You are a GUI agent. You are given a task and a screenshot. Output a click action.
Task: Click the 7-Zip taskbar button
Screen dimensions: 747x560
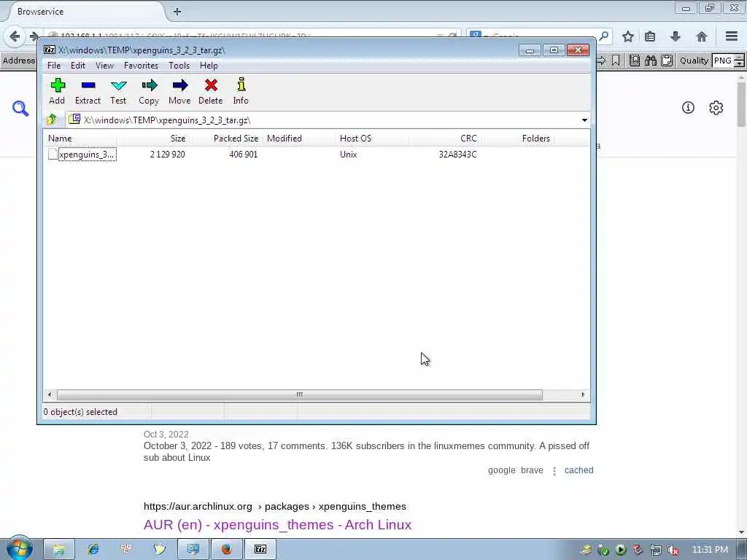coord(260,549)
